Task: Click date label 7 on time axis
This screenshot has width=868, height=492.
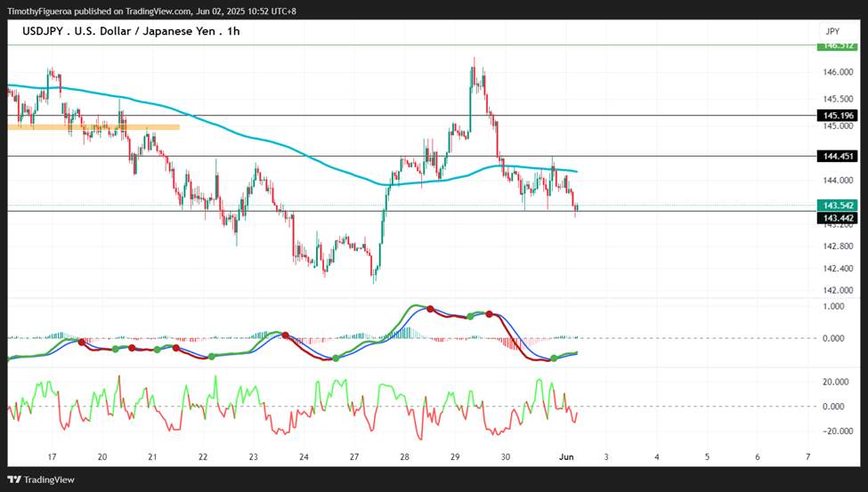Action: pyautogui.click(x=808, y=457)
